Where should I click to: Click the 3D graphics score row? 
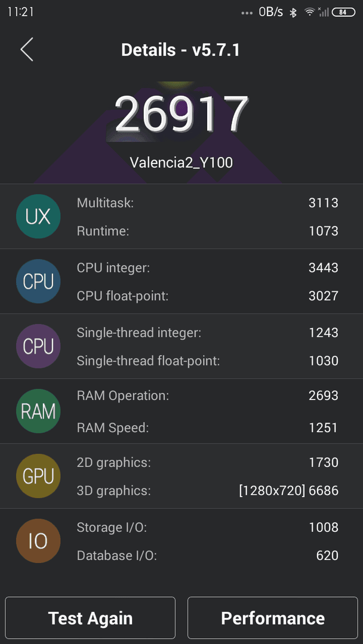click(208, 490)
